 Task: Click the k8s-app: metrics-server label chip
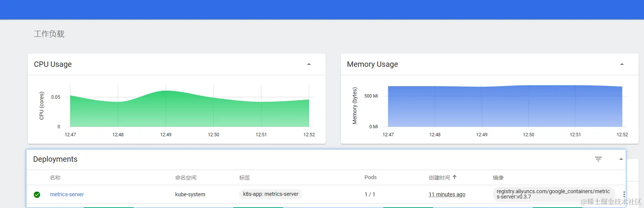270,194
